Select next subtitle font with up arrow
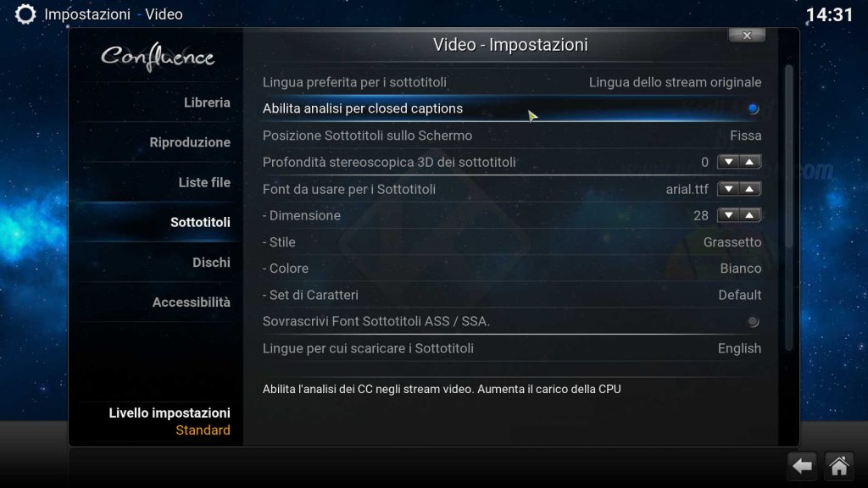Viewport: 868px width, 488px height. (x=749, y=189)
